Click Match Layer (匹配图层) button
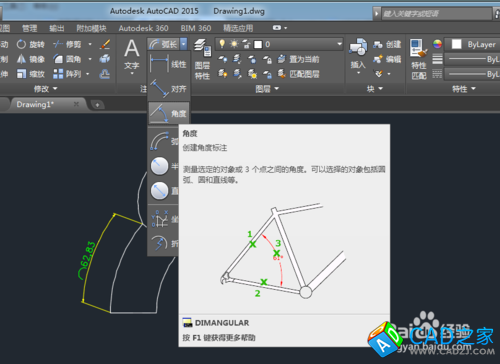500x364 pixels. click(298, 73)
